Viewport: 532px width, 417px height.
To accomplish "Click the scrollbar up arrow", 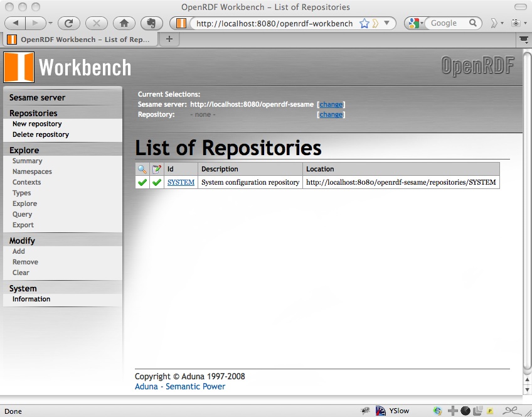I will coord(527,380).
